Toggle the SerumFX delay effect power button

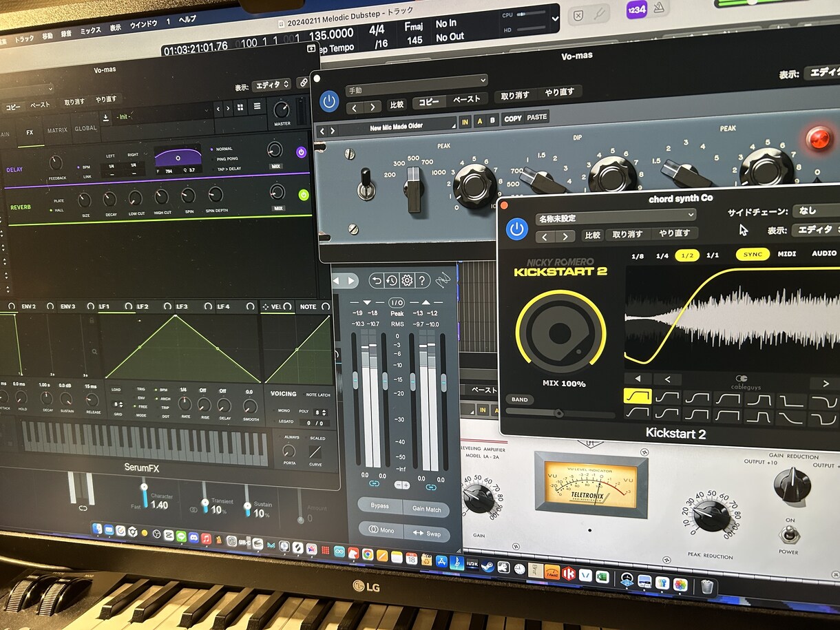point(302,152)
